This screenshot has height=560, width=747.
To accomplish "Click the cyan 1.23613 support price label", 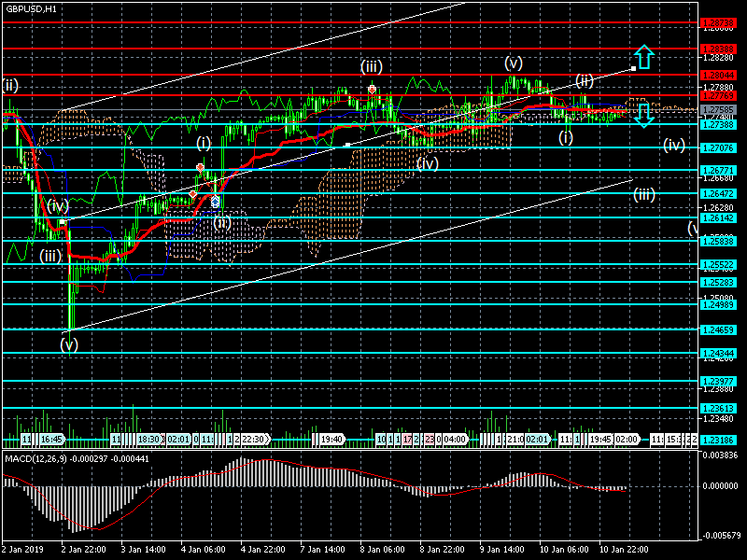I will (x=719, y=408).
